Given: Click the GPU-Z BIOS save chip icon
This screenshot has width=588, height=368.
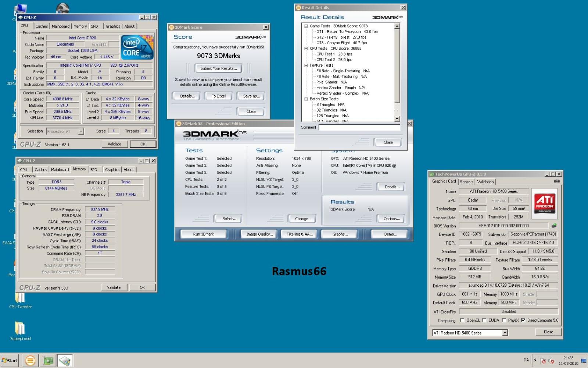Looking at the screenshot, I should 554,226.
